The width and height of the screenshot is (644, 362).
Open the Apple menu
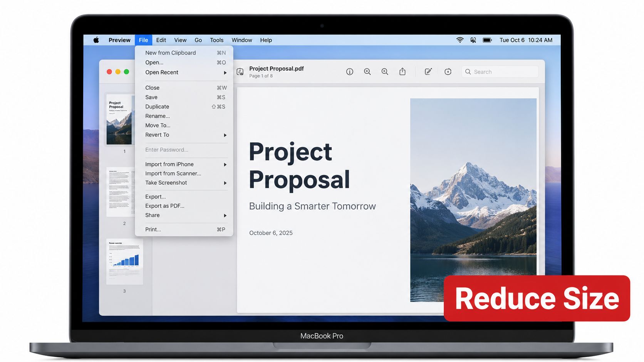pyautogui.click(x=96, y=40)
